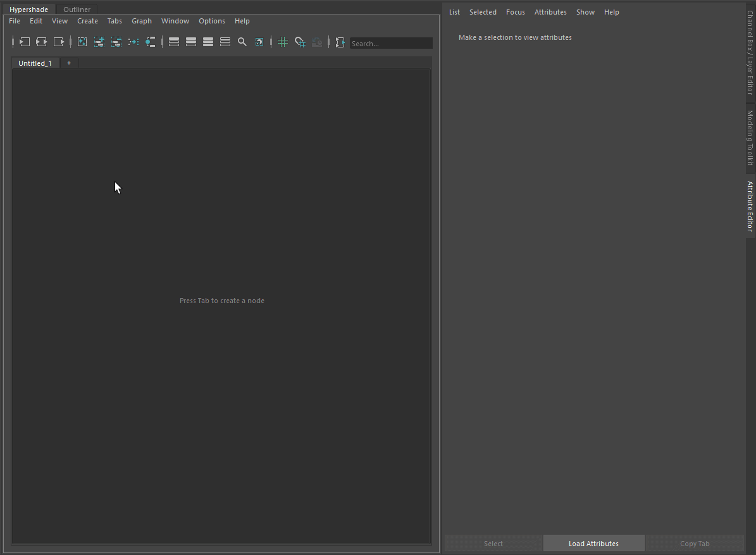Rearrange graph with the dotted arrow icon
Screen dimensions: 756x555
point(133,42)
